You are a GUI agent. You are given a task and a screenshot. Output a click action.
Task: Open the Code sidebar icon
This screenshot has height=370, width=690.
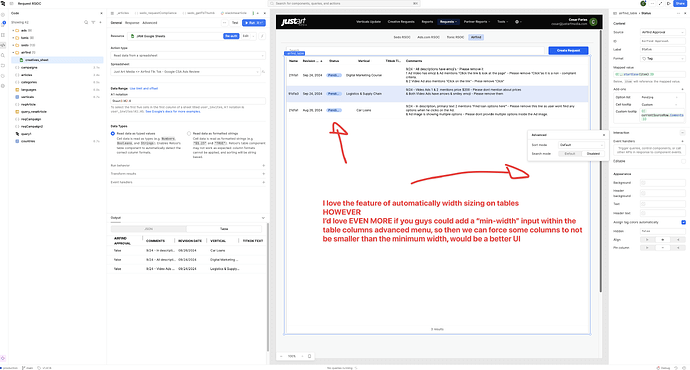click(x=3, y=45)
